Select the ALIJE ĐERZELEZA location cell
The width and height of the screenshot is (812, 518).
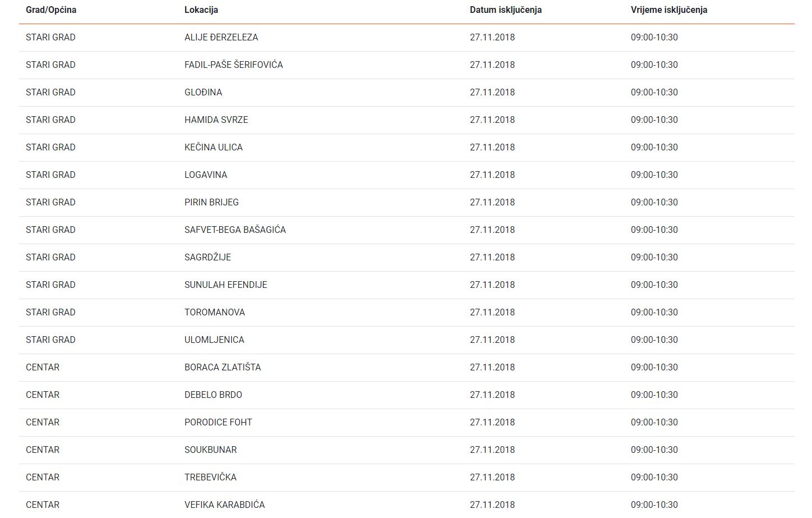[x=221, y=38]
